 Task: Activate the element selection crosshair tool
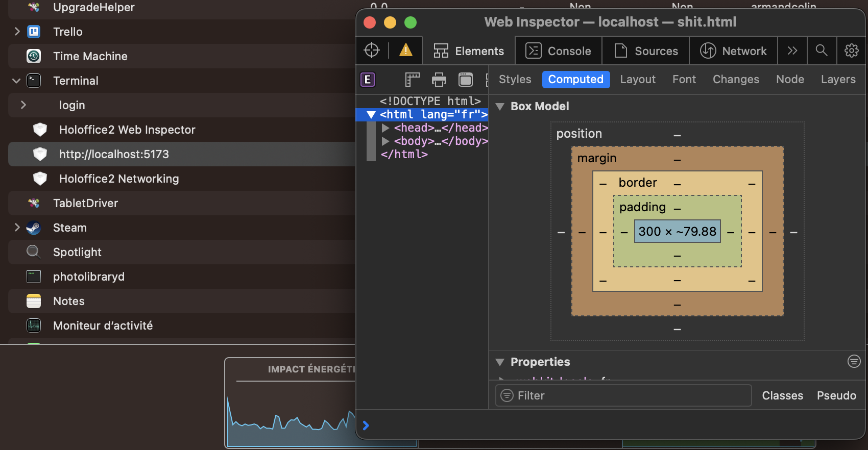pyautogui.click(x=372, y=51)
